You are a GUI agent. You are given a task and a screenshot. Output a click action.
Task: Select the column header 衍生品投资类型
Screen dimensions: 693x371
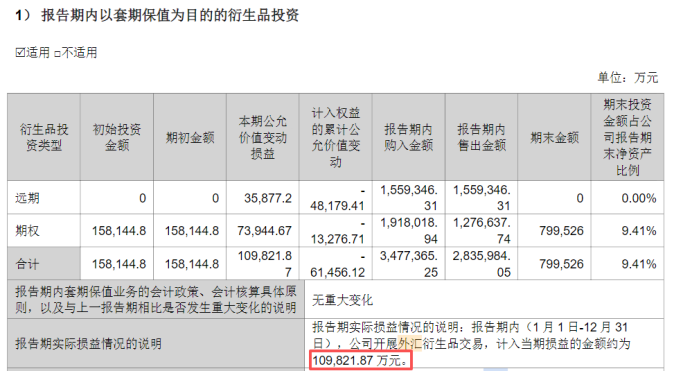point(44,137)
